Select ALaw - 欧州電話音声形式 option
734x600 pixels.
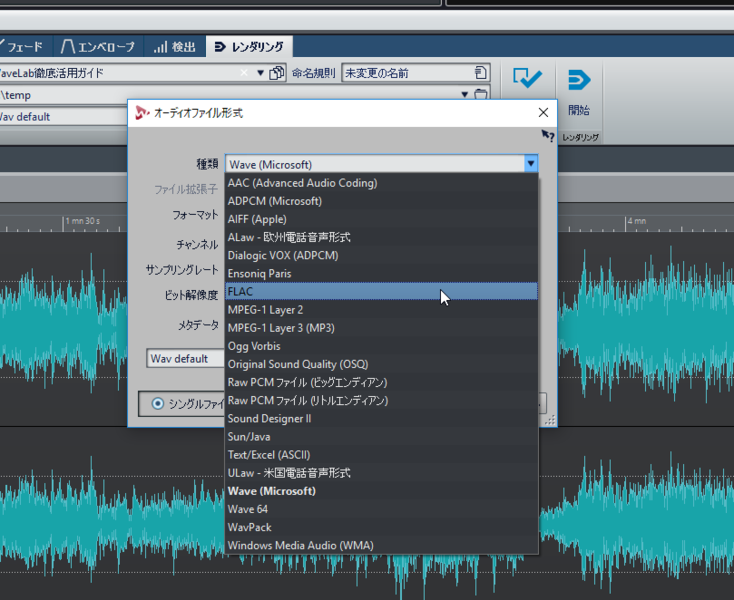coord(381,237)
